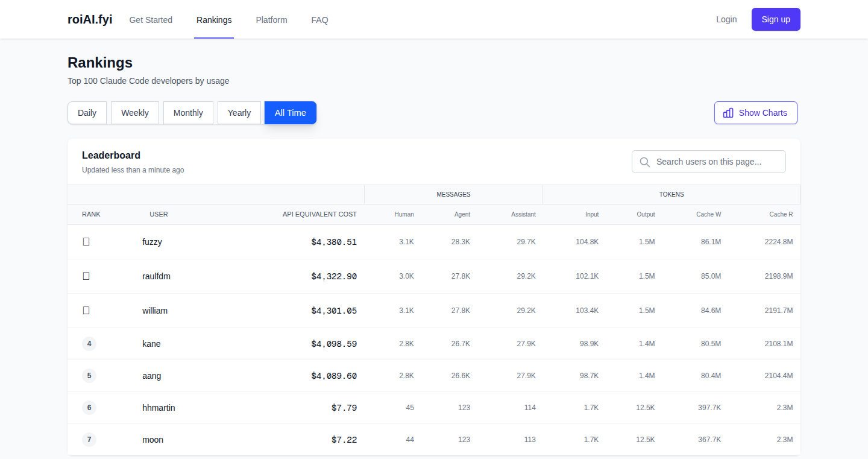Open the FAQ nav link
This screenshot has height=459, width=868.
point(319,20)
